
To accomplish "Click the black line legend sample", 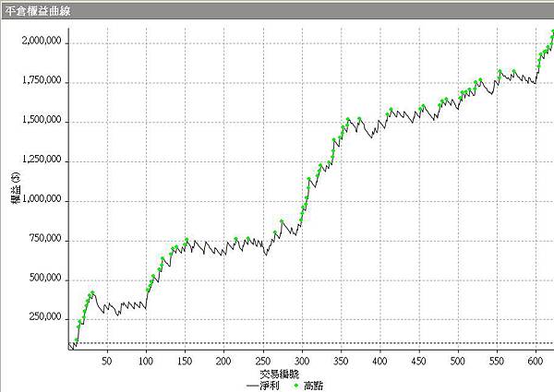I will pyautogui.click(x=253, y=386).
